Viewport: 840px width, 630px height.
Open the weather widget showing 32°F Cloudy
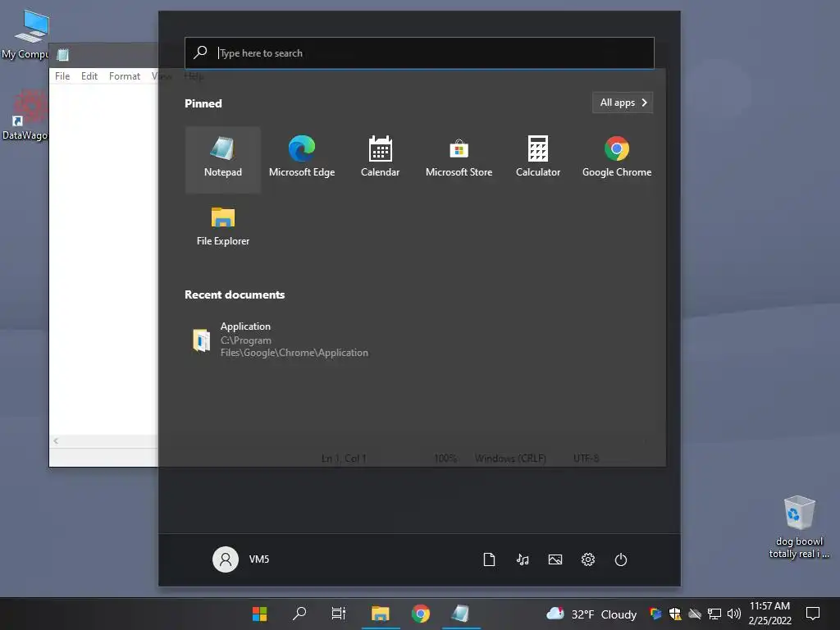click(x=591, y=614)
